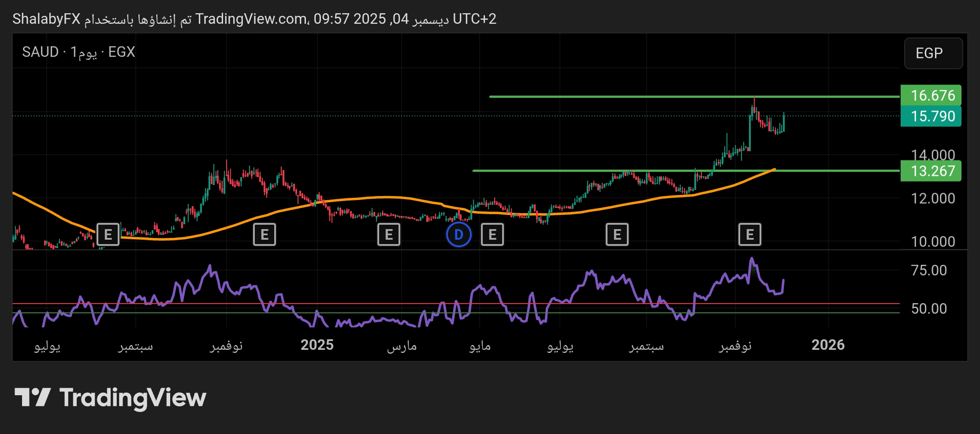Screen dimensions: 980x434
Task: Click the 12.000 level on the price scale
Action: (x=933, y=198)
